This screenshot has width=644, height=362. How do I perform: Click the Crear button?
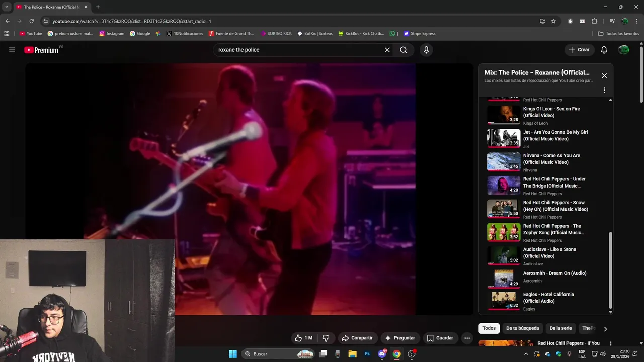click(x=579, y=50)
